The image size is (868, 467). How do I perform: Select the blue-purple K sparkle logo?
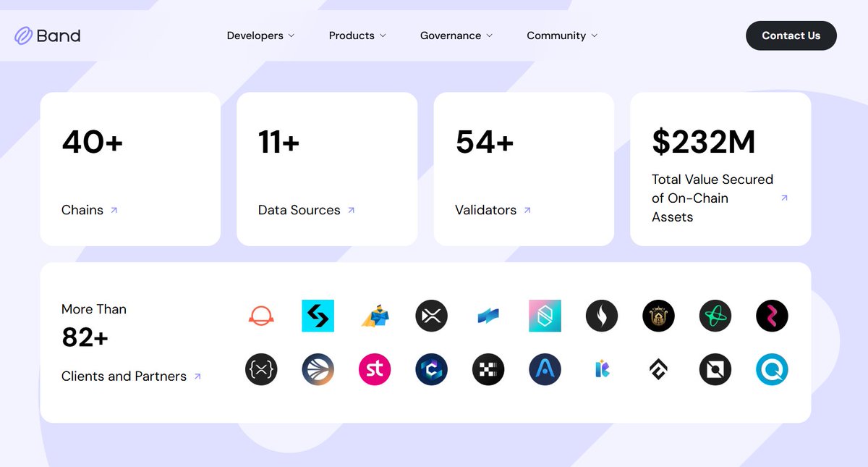click(602, 370)
